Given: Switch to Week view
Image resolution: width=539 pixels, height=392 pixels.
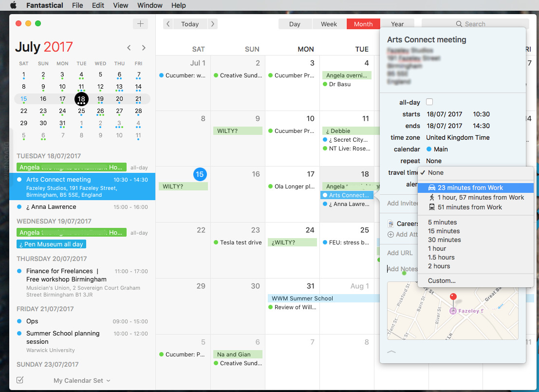Looking at the screenshot, I should (329, 24).
